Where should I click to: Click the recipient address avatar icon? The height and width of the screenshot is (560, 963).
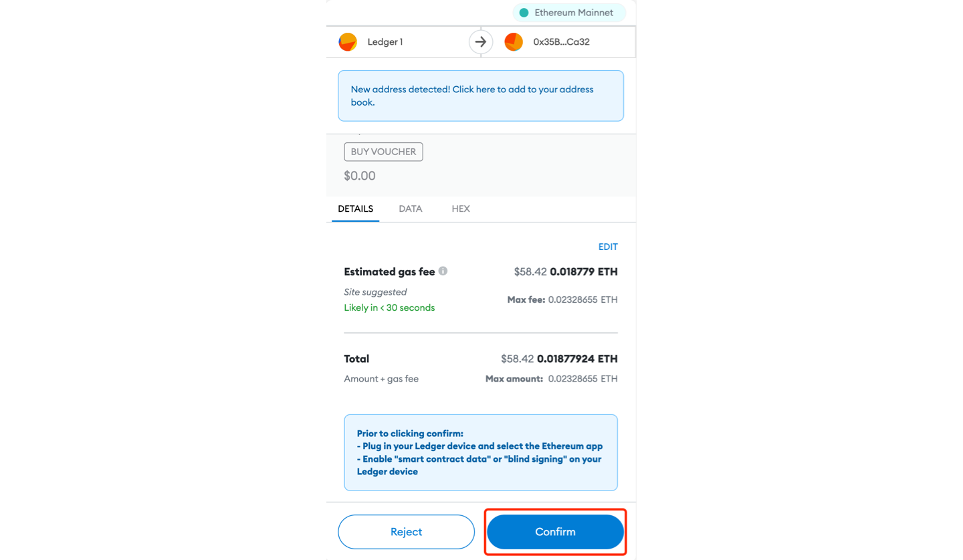[x=514, y=42]
